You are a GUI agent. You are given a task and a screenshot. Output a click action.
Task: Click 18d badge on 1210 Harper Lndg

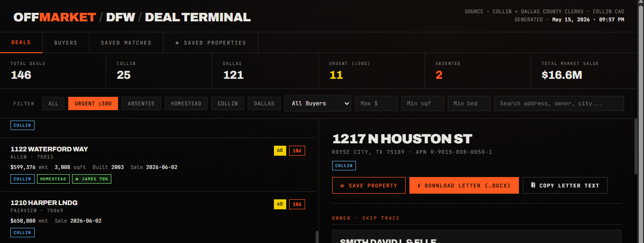tap(297, 205)
